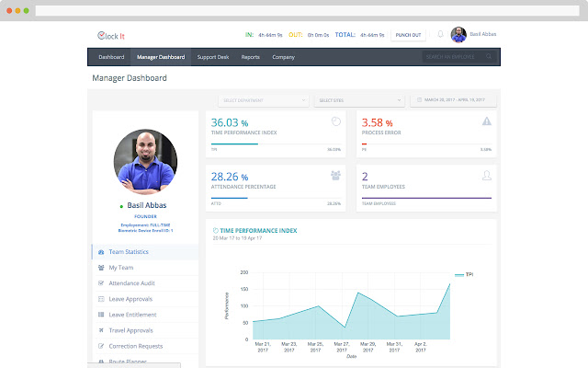The image size is (588, 368).
Task: Click the Process Error warning triangle icon
Action: (486, 121)
